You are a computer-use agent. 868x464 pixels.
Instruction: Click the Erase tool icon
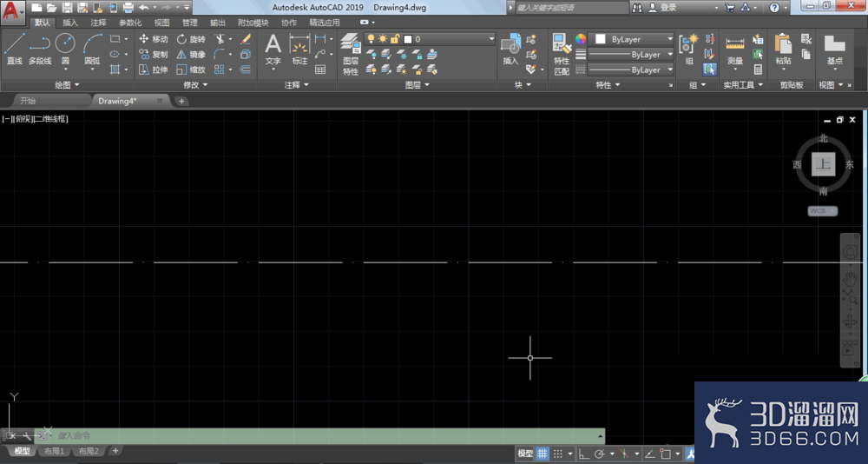point(246,39)
